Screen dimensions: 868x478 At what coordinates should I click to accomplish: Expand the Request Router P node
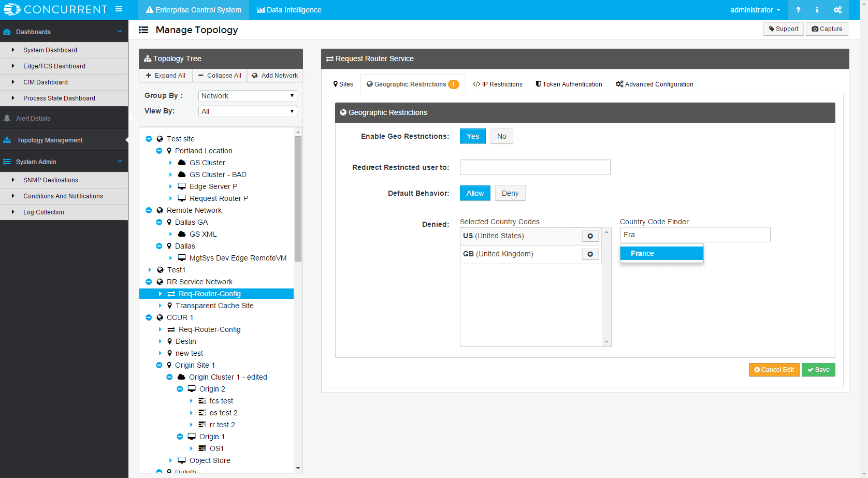(170, 198)
